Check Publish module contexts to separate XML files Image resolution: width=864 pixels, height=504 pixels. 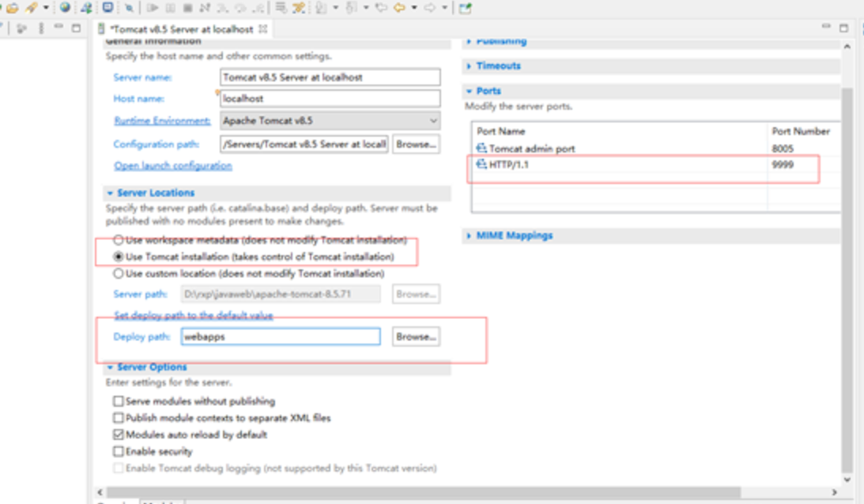pyautogui.click(x=118, y=418)
